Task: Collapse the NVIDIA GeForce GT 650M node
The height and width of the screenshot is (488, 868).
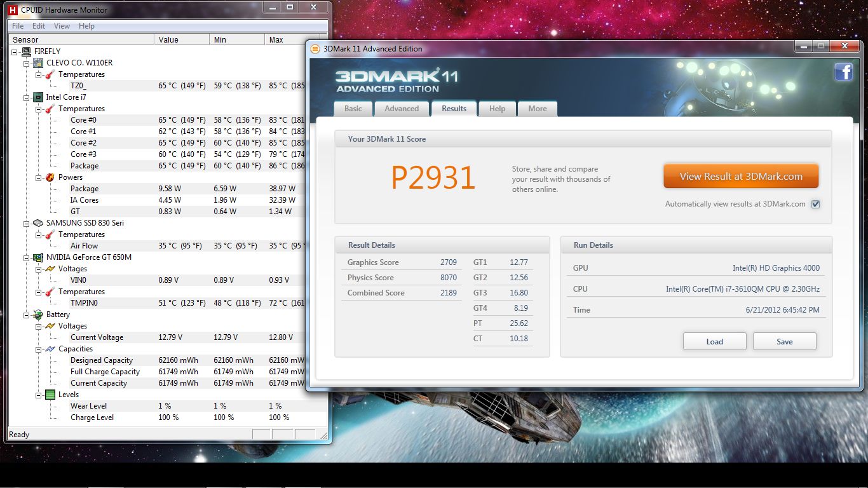Action: tap(27, 257)
